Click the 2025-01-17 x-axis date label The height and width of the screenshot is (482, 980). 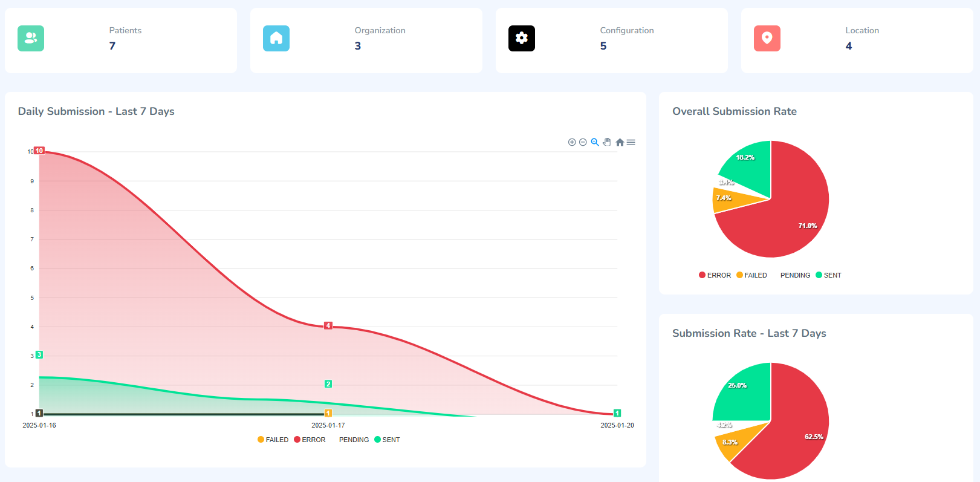click(328, 425)
